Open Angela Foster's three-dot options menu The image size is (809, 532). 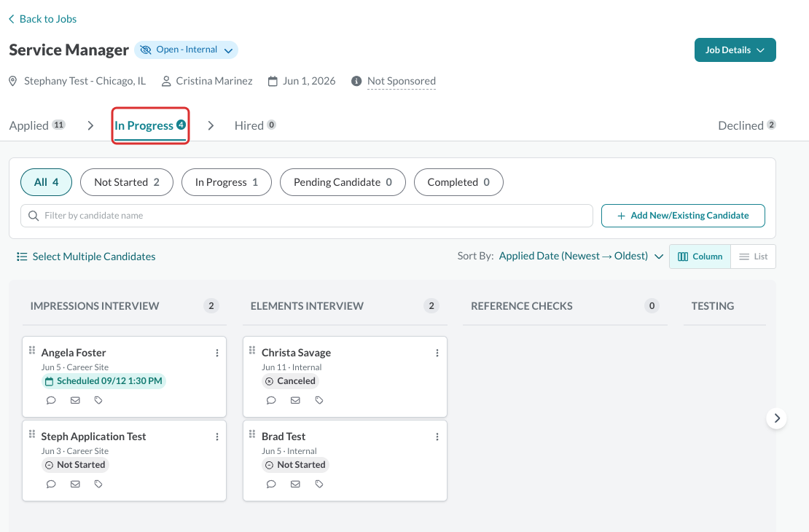click(x=216, y=353)
